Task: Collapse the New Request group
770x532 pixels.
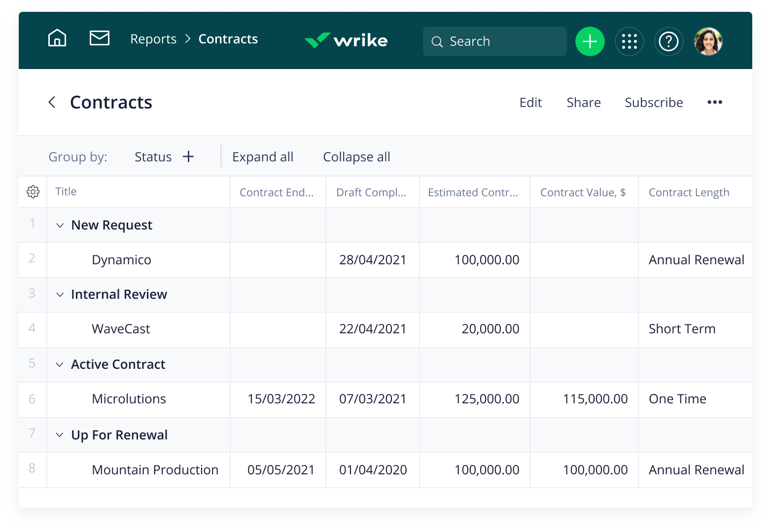Action: click(60, 225)
